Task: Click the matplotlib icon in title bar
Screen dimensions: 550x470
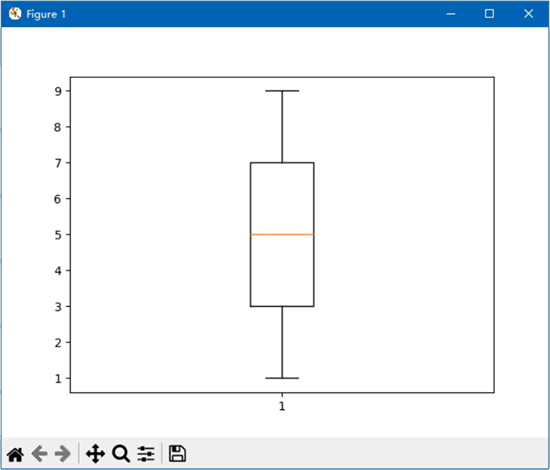Action: coord(15,14)
